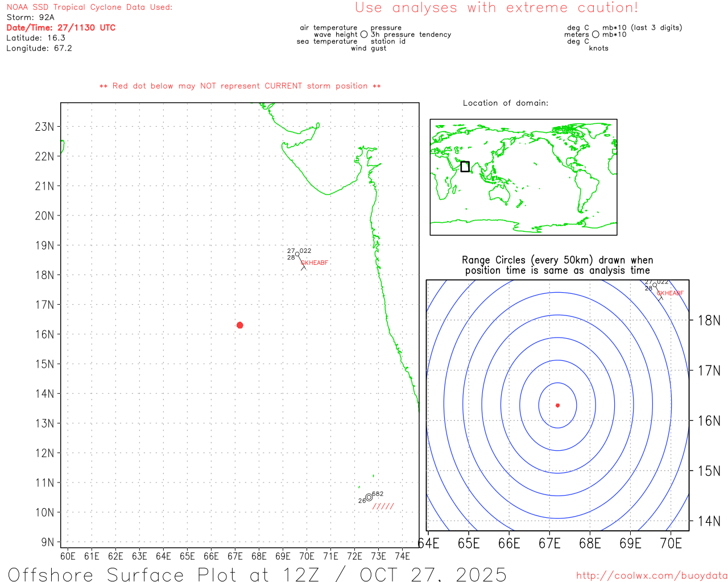The height and width of the screenshot is (582, 728).
Task: Click the 'knots' legend label
Action: pyautogui.click(x=599, y=48)
